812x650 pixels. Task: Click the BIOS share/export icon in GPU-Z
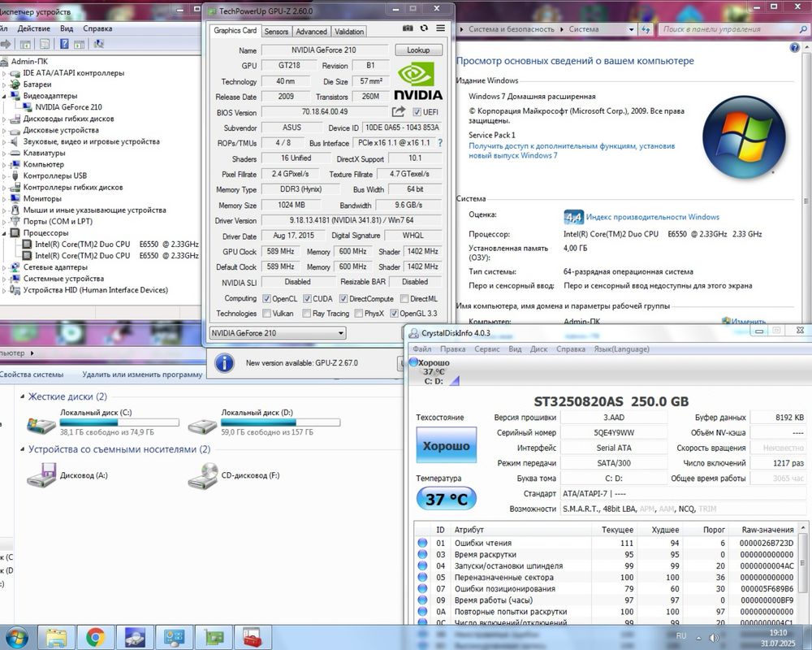point(398,111)
